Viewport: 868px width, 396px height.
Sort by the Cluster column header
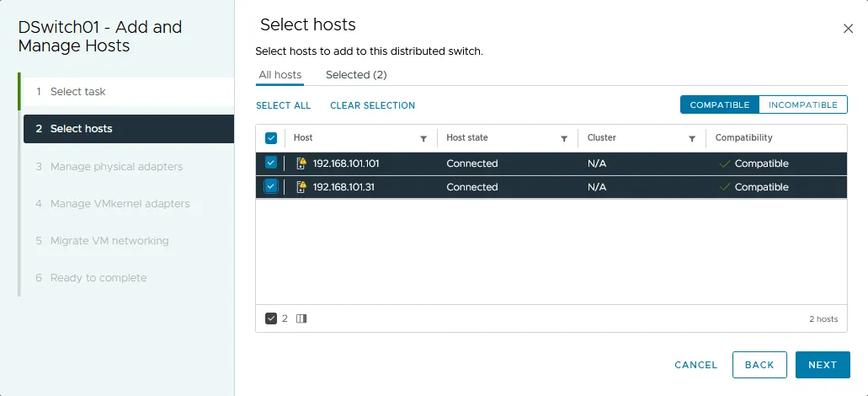(x=602, y=137)
